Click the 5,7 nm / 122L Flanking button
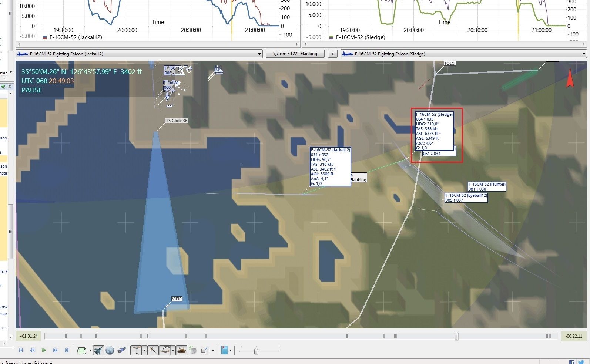 [x=295, y=54]
